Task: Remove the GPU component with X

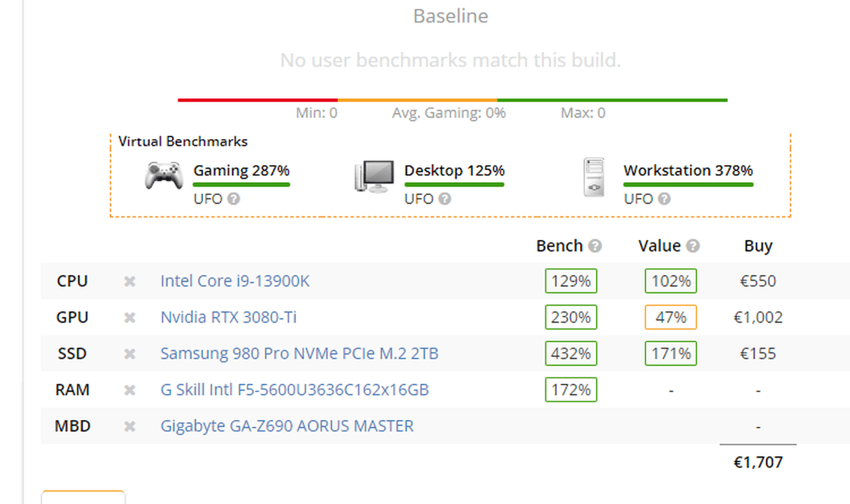Action: 130,317
